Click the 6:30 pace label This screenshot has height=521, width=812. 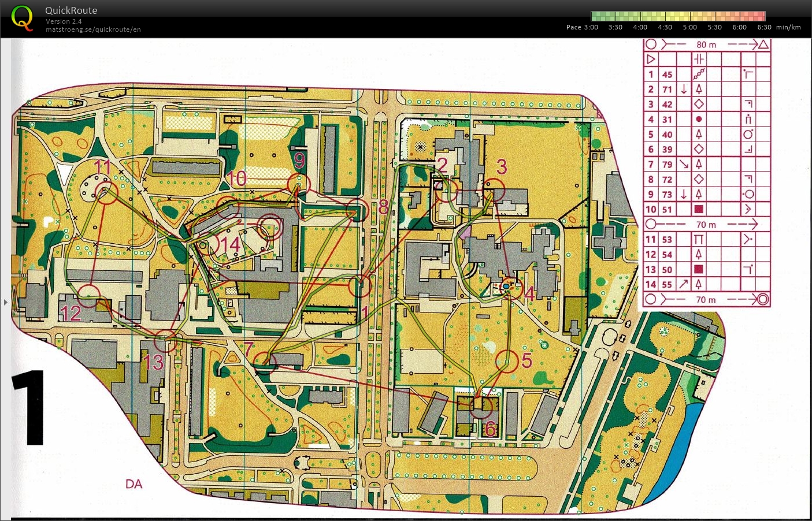pyautogui.click(x=764, y=27)
